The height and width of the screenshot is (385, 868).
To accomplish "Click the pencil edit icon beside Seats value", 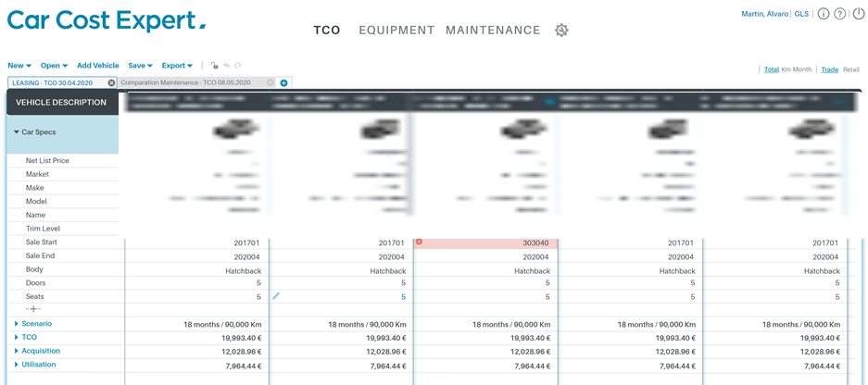I will [x=275, y=296].
